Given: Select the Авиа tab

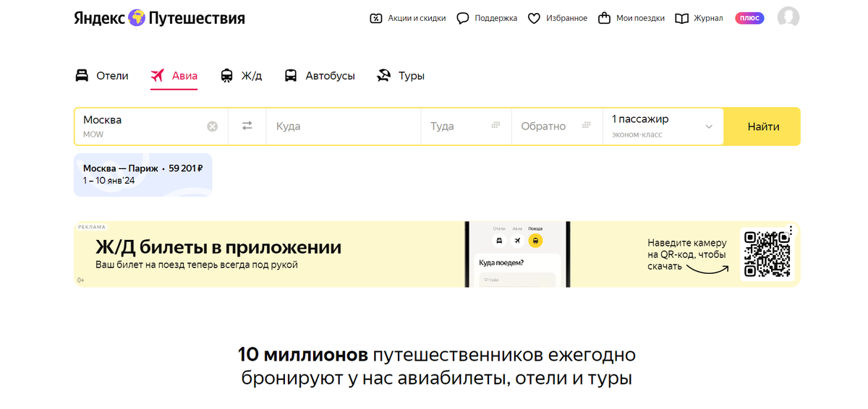Looking at the screenshot, I should (174, 76).
